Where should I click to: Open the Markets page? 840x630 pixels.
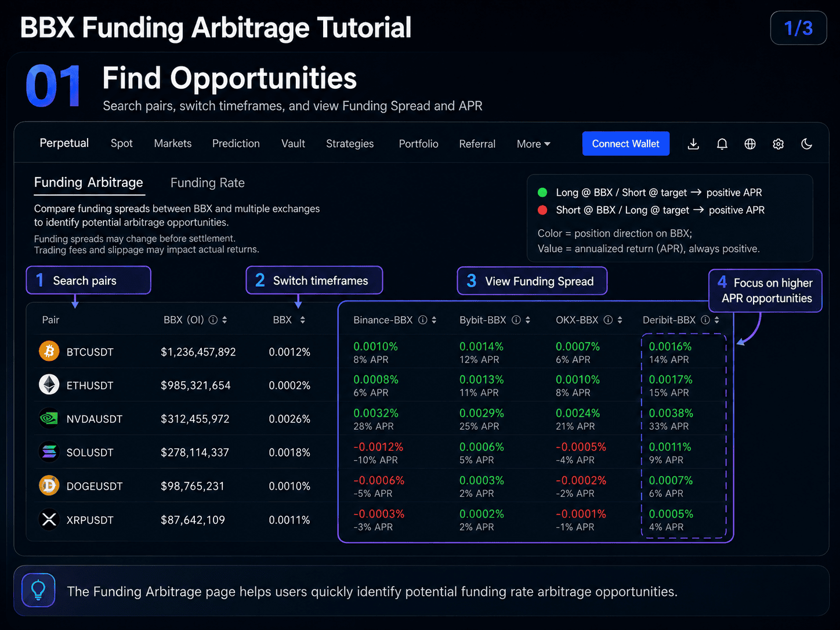point(173,143)
